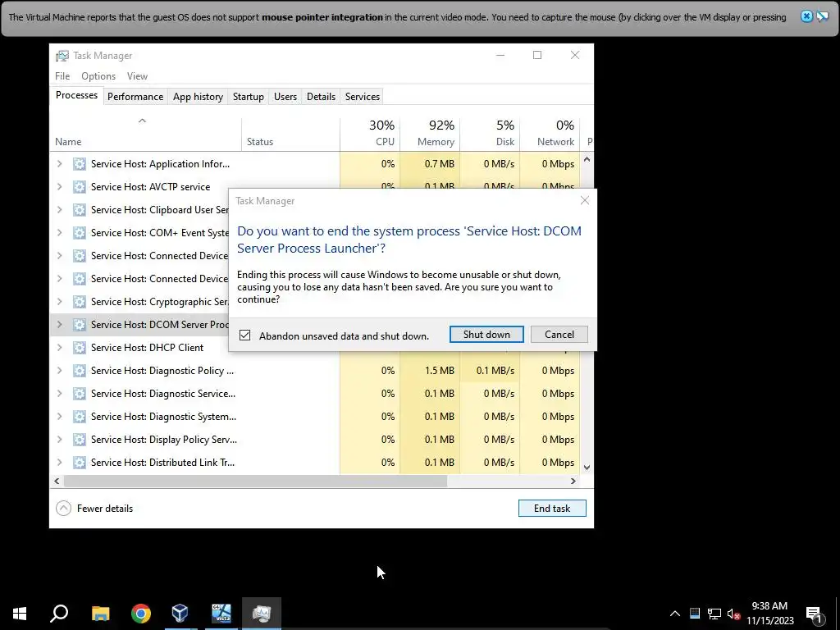
Task: Click gear icon of COM+ Event System
Action: [x=80, y=233]
